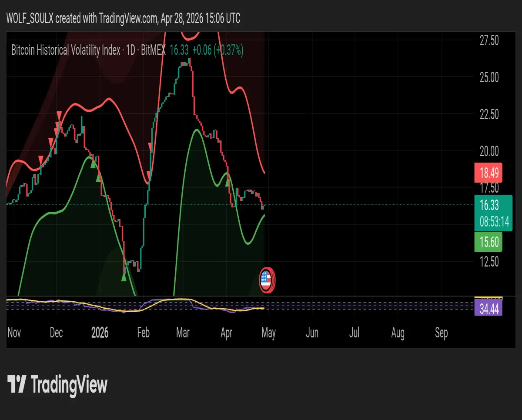Screen dimensions: 522x420
Task: Select the '08:53:14' bar countdown label
Action: click(495, 222)
